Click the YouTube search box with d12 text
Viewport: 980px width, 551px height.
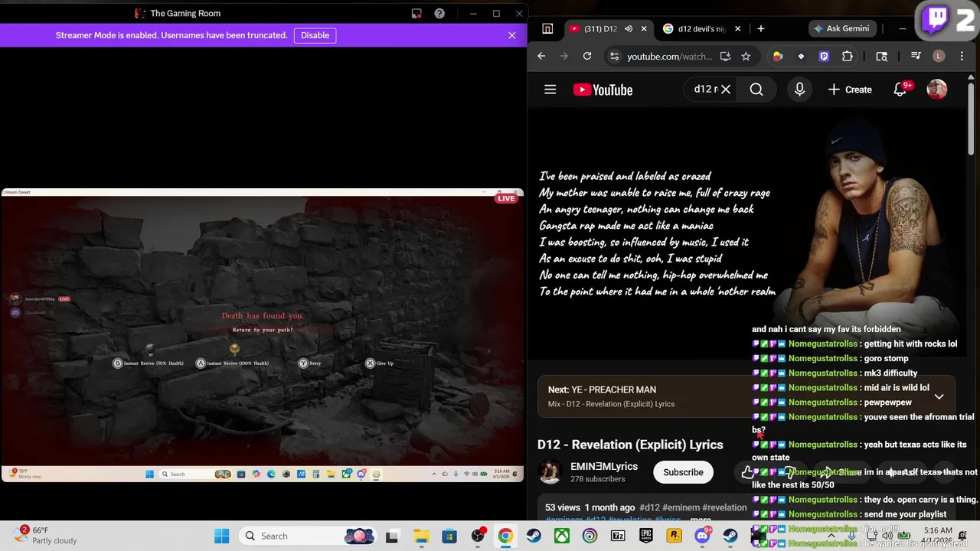705,90
